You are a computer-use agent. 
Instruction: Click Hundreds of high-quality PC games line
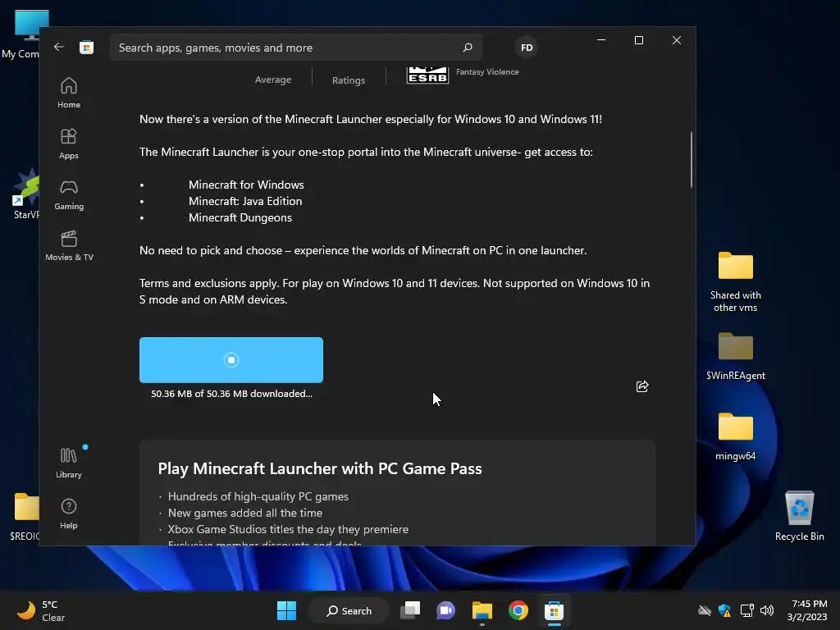point(258,496)
